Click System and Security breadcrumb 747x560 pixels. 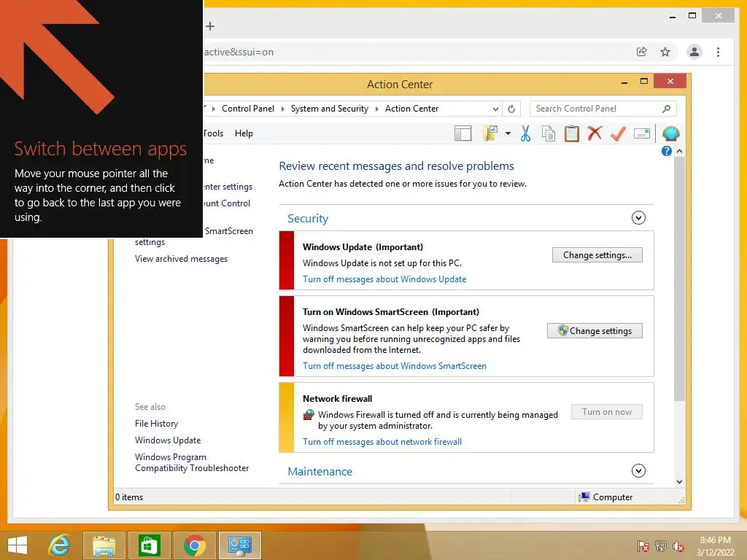[x=330, y=109]
